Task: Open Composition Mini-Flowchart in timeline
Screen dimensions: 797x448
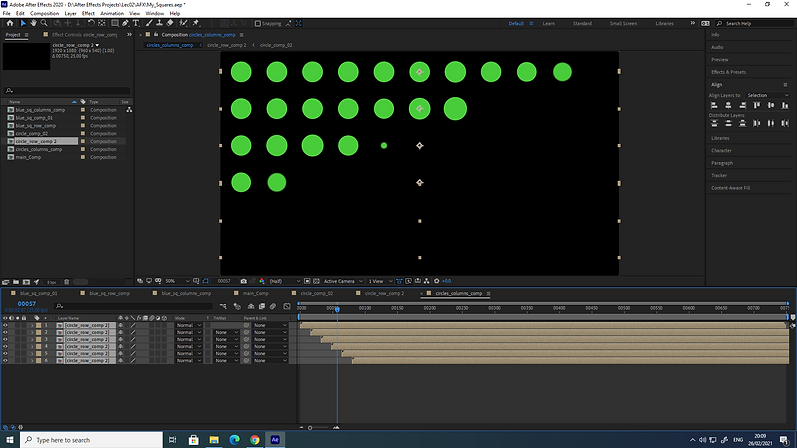Action: (x=223, y=306)
